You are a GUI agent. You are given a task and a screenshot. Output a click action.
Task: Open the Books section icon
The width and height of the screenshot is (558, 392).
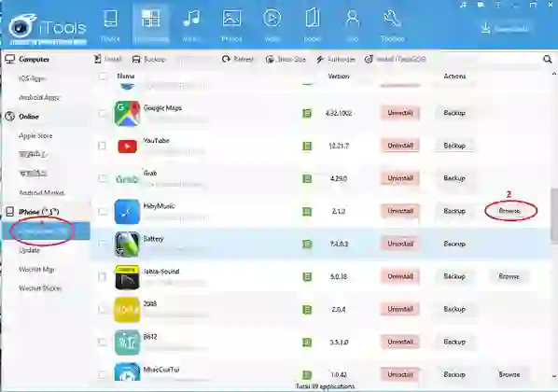[x=312, y=19]
